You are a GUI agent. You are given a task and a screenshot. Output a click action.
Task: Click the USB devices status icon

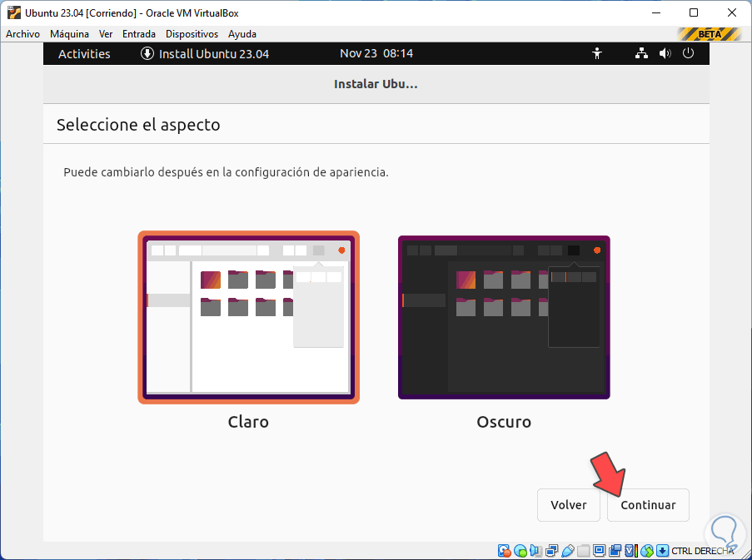pyautogui.click(x=568, y=551)
